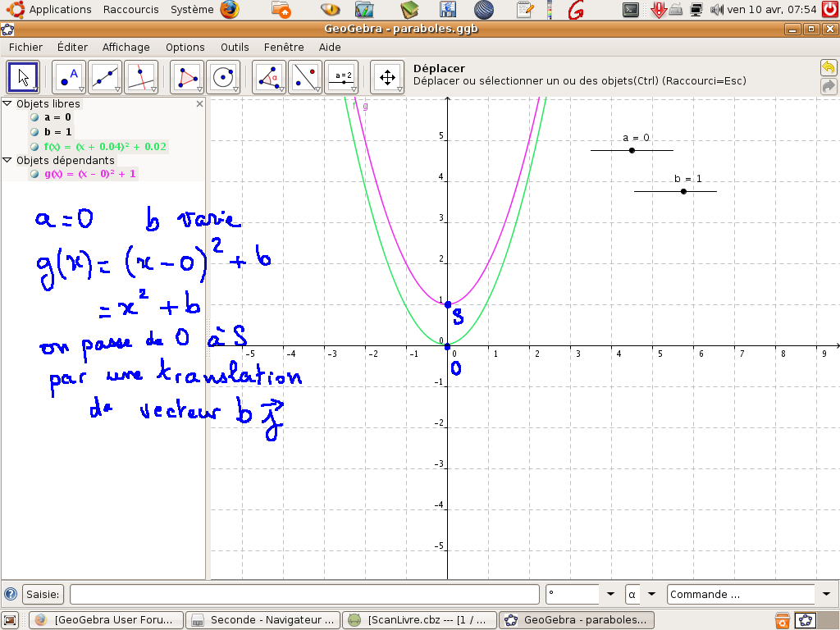This screenshot has height=630, width=840.
Task: Click the Undo arrow button
Action: (828, 68)
